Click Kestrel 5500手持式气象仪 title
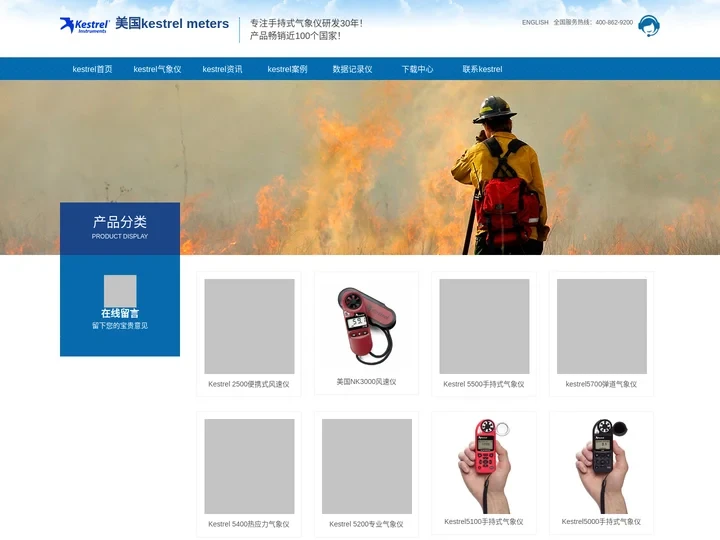720x540 pixels. point(484,384)
